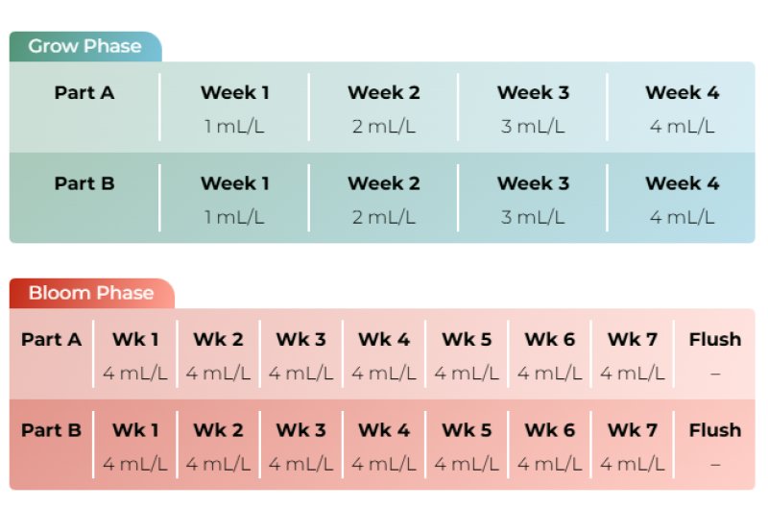Image resolution: width=768 pixels, height=532 pixels.
Task: Select Part A row header in Grow Phase
Action: (84, 93)
